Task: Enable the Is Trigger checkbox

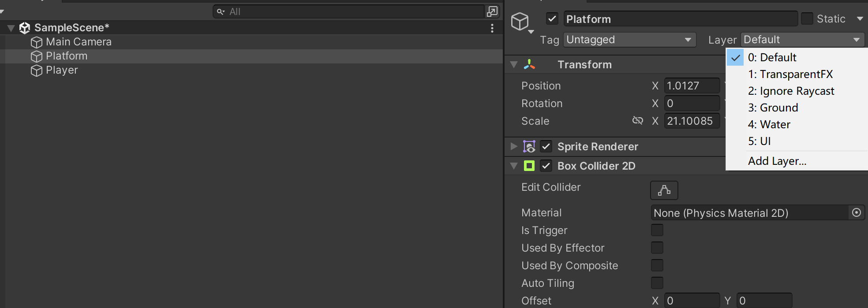Action: (657, 230)
